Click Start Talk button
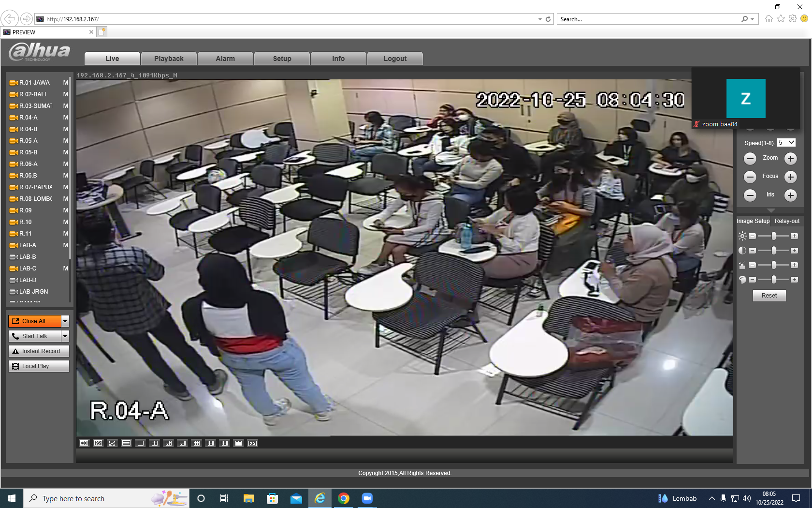This screenshot has height=508, width=812. (x=35, y=336)
